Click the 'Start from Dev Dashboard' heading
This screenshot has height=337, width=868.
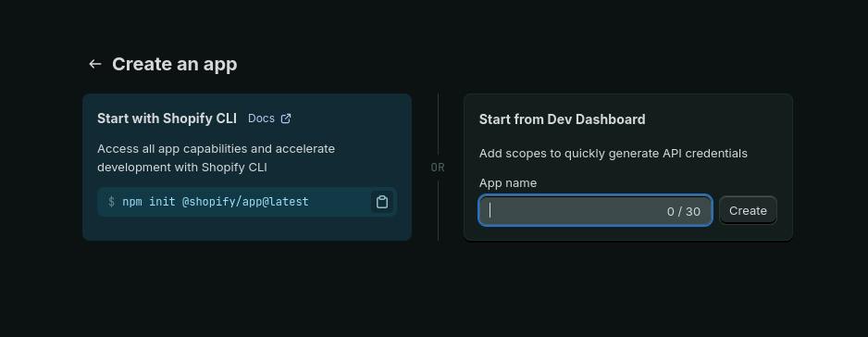coord(562,119)
